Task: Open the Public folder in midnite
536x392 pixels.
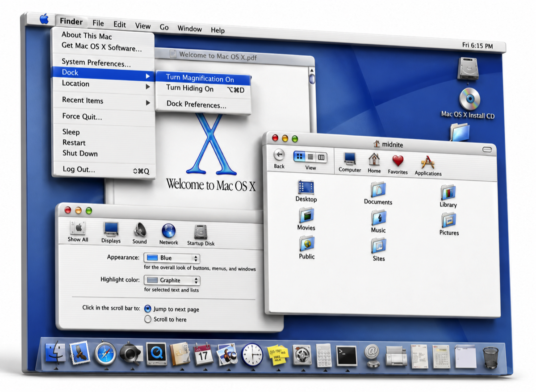Action: [306, 248]
